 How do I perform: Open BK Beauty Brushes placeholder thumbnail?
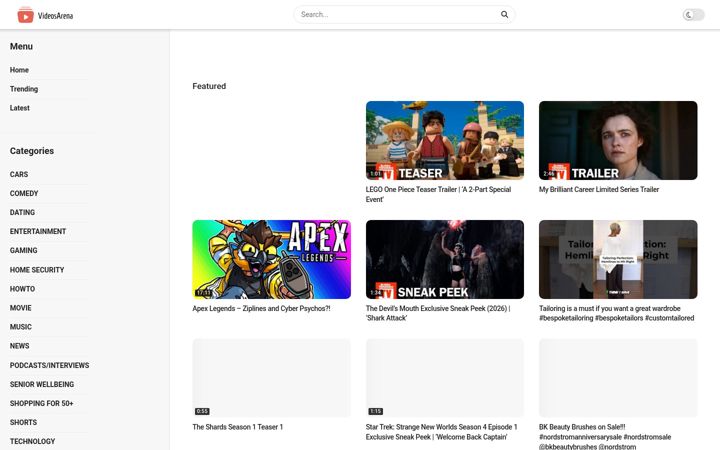[618, 378]
